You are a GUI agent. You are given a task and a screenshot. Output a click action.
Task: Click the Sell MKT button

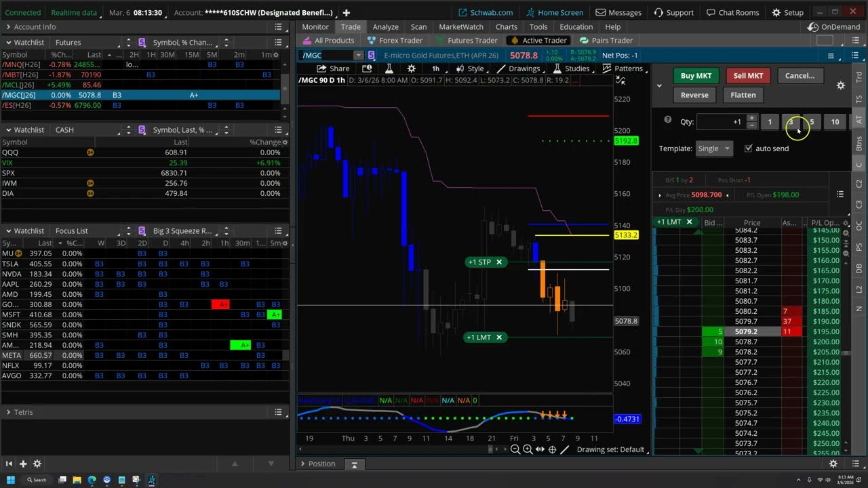click(x=748, y=76)
